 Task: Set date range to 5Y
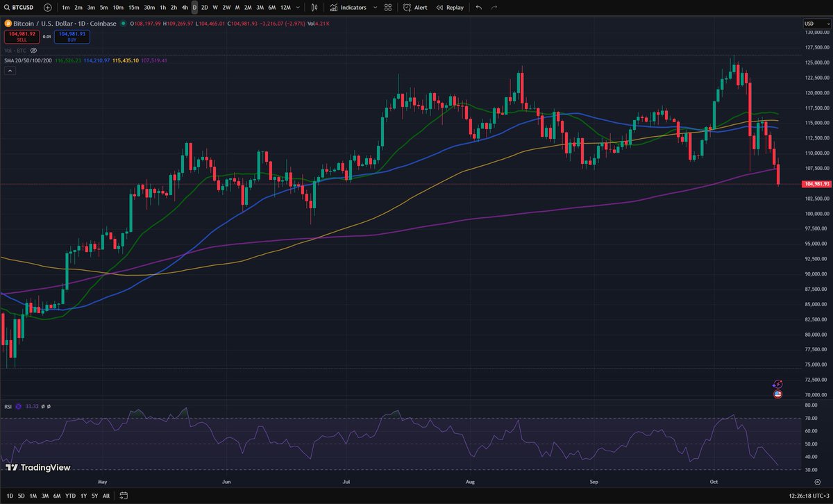pos(94,495)
